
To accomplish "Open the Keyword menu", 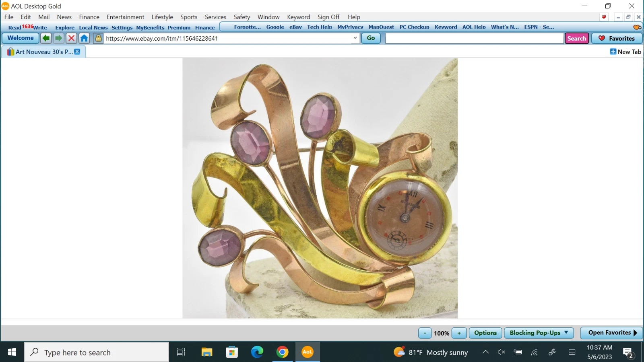I will [298, 17].
